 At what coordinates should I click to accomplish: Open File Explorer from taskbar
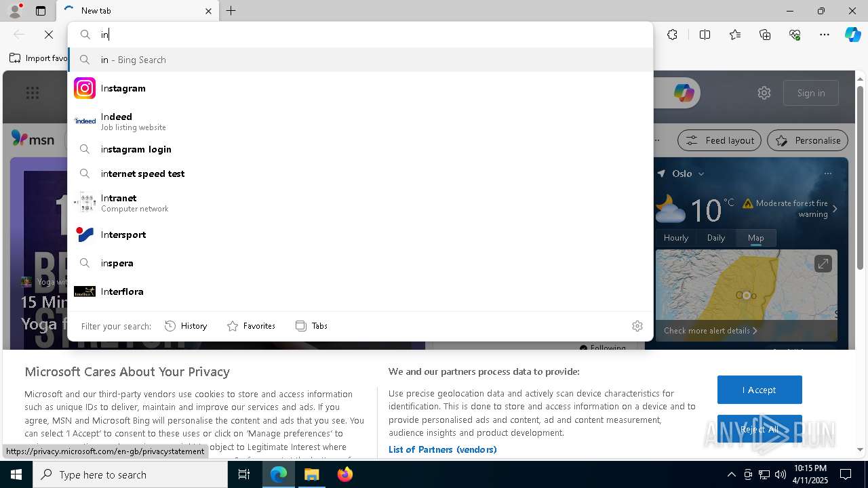click(312, 474)
